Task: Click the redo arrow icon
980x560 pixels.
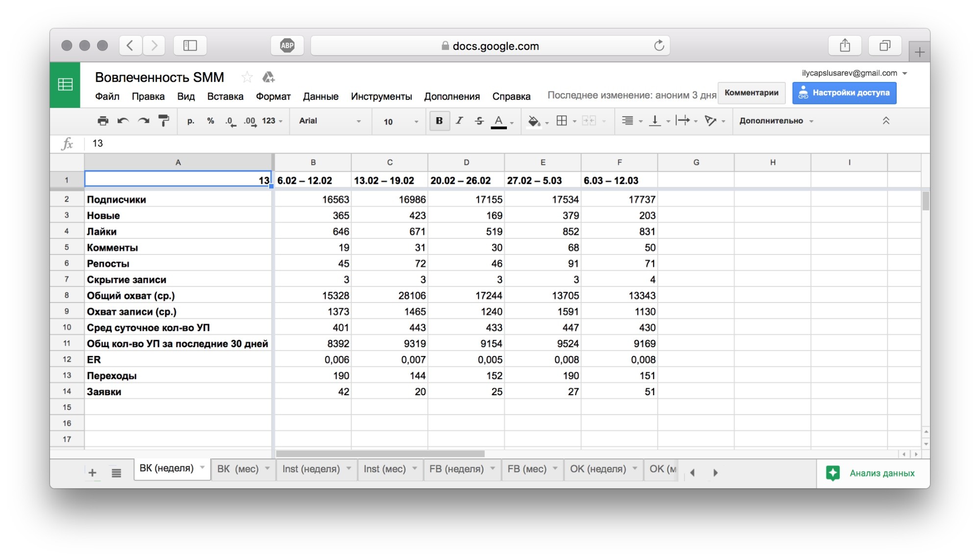Action: (x=143, y=121)
